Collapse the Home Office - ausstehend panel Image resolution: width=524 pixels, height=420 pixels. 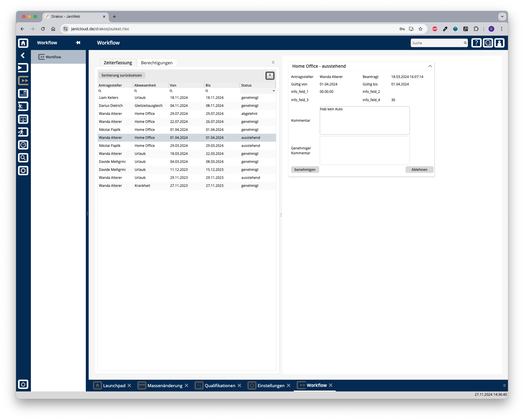click(x=430, y=66)
